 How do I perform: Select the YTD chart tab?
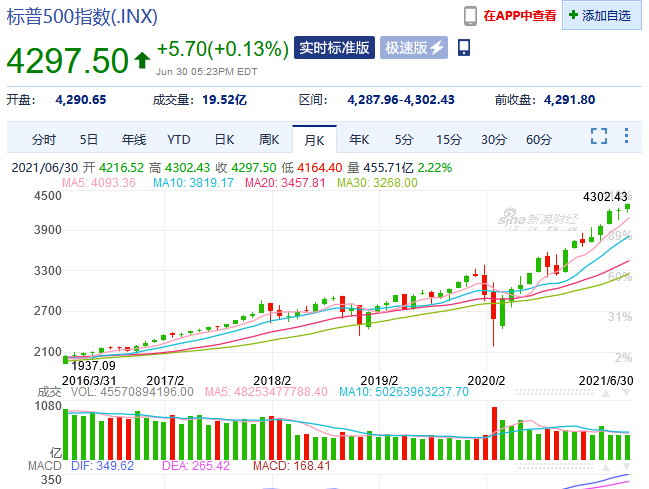point(178,140)
